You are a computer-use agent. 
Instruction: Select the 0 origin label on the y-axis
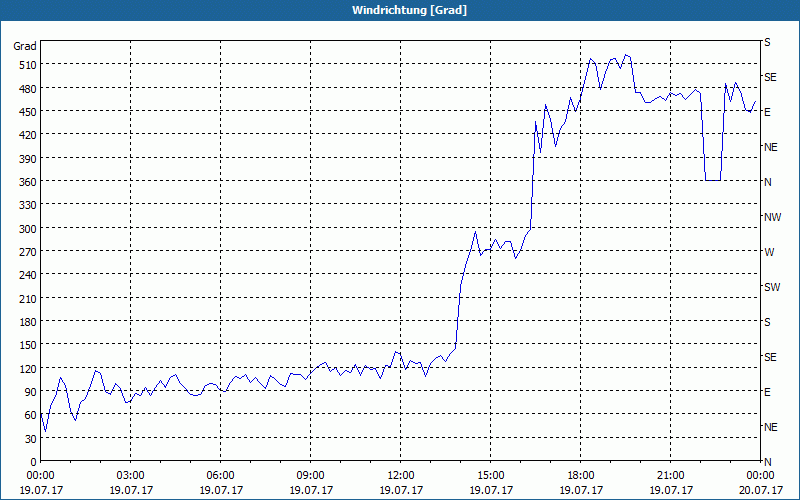click(34, 462)
